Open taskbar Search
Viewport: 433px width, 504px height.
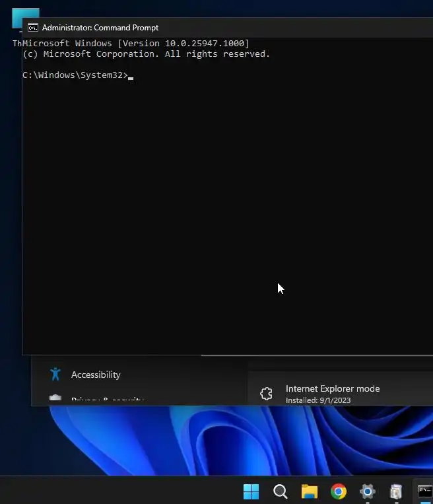pyautogui.click(x=280, y=491)
